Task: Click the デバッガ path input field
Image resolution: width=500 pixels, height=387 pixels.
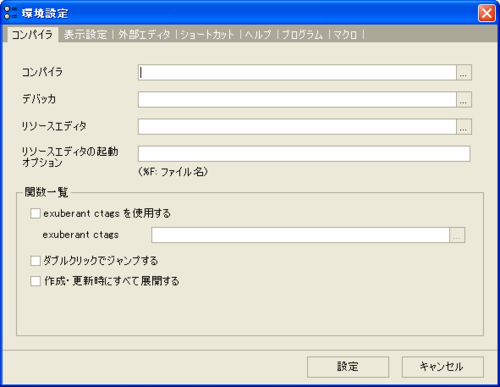Action: (297, 99)
